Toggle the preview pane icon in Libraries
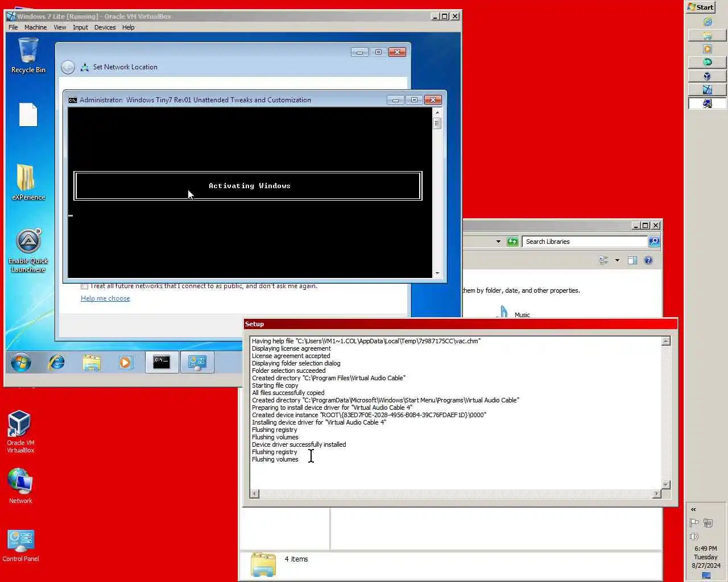The height and width of the screenshot is (582, 728). pyautogui.click(x=632, y=260)
